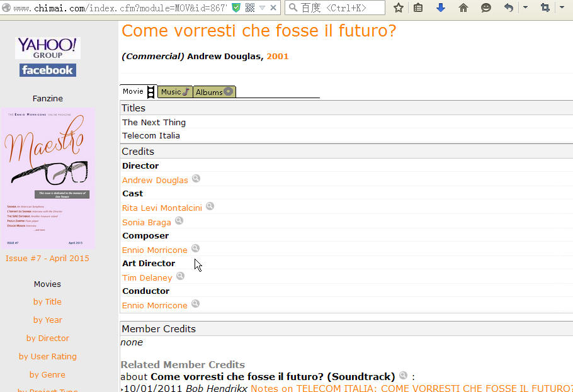Screen dimensions: 573x392
Task: Switch to the Music tab
Action: [175, 92]
